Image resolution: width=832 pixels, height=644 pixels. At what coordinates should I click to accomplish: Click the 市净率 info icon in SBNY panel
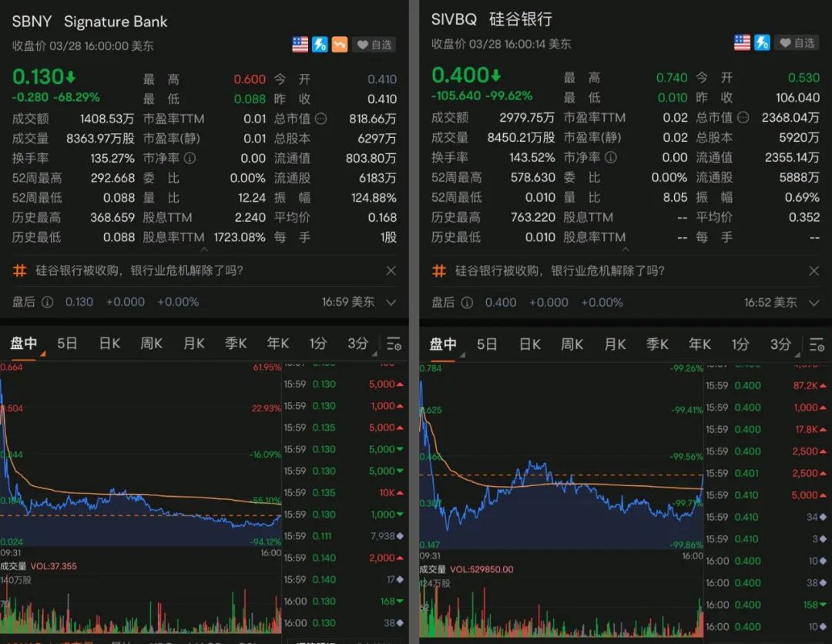[x=190, y=158]
